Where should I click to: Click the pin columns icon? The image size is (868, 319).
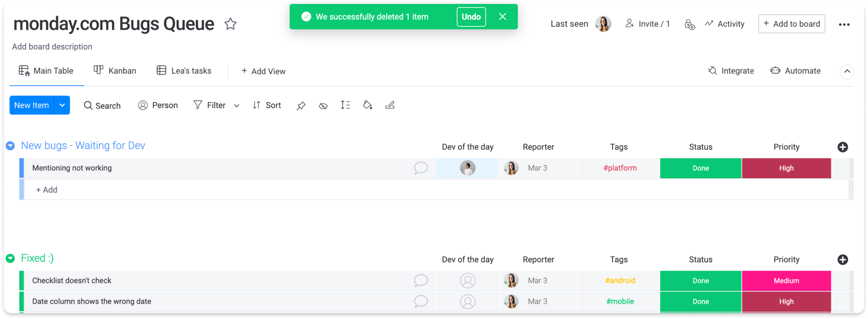(x=301, y=106)
